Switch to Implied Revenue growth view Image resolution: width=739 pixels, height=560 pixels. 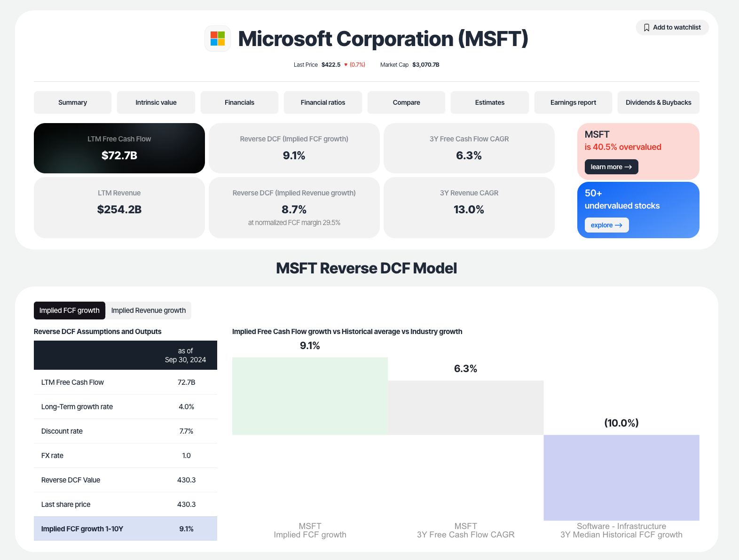pos(148,311)
